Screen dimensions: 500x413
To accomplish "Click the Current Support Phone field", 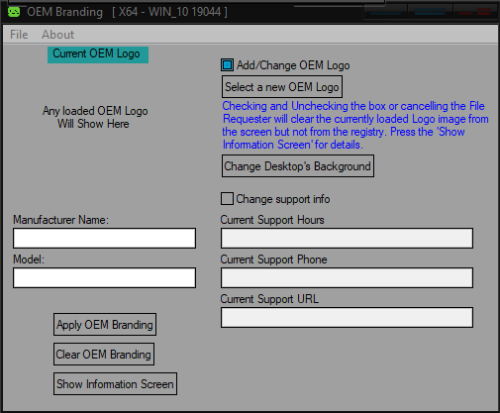I will click(347, 278).
